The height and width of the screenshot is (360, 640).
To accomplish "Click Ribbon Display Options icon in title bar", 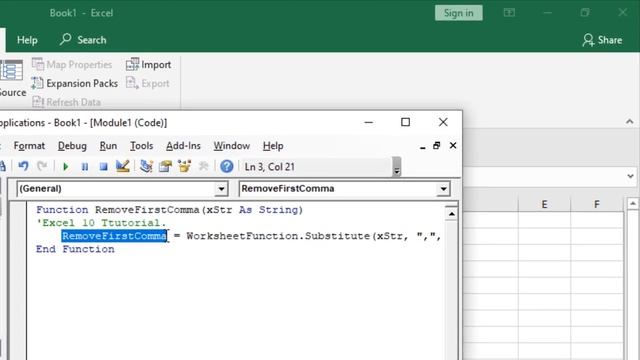I will (509, 13).
